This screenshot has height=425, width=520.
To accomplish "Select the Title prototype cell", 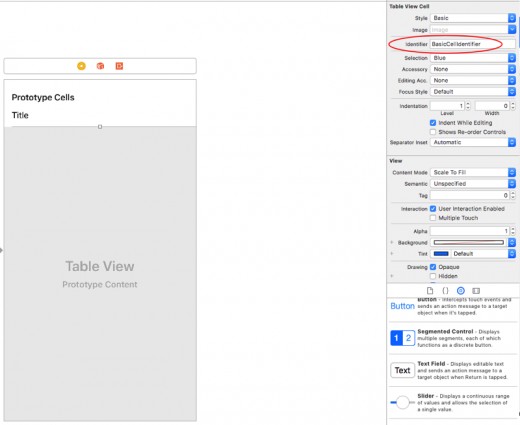I will click(100, 115).
